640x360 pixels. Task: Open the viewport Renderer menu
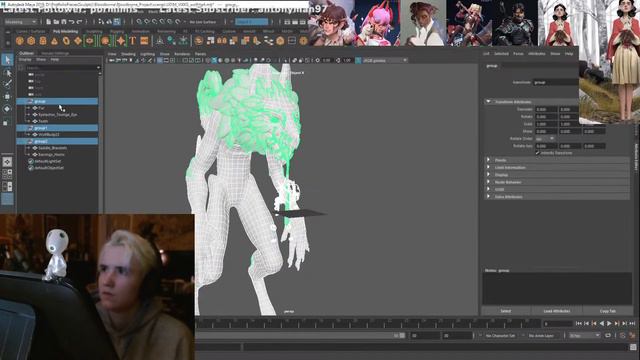182,54
